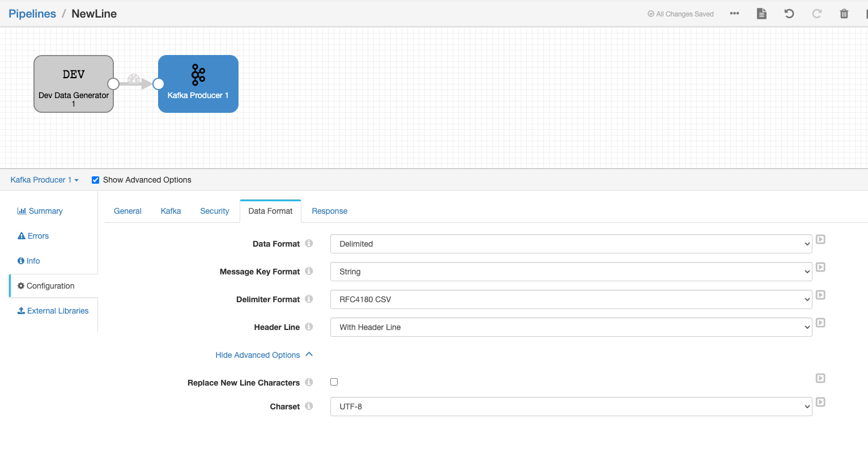Select the Data Format tab
Viewport: 868px width, 457px height.
coord(270,211)
